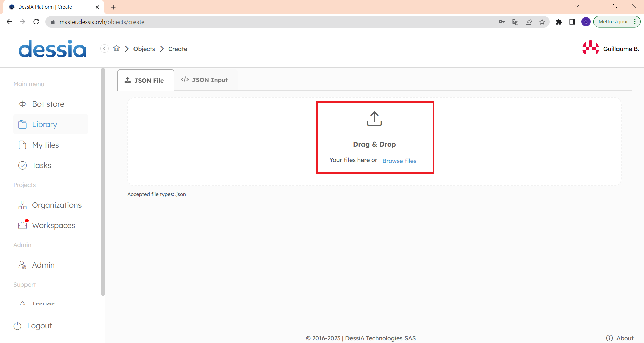Screen dimensions: 644x343
Task: Collapse the sidebar with the chevron button
Action: [x=104, y=49]
